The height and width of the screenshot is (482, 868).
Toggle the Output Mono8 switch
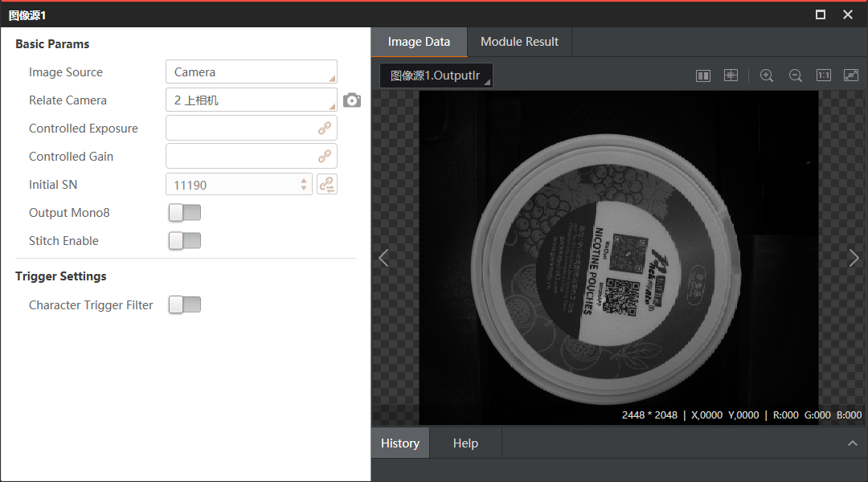point(185,213)
